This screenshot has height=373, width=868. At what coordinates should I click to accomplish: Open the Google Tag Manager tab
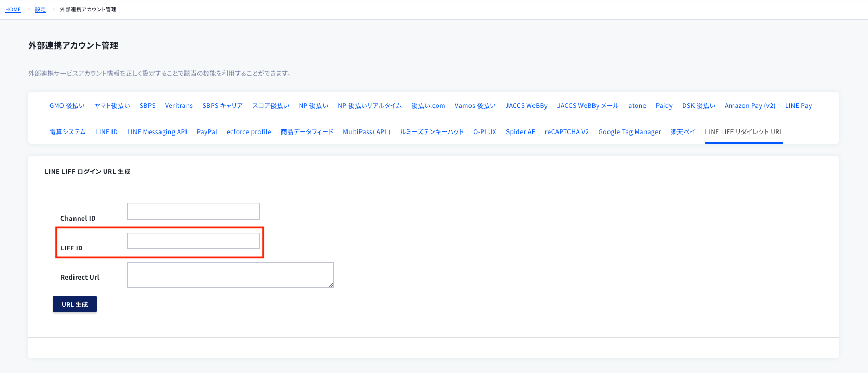click(x=629, y=132)
